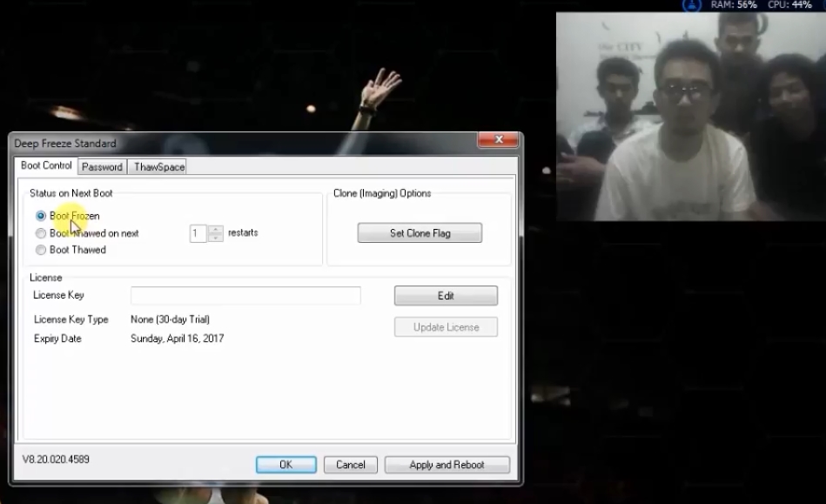The width and height of the screenshot is (826, 504).
Task: Open the Password tab
Action: tap(102, 167)
